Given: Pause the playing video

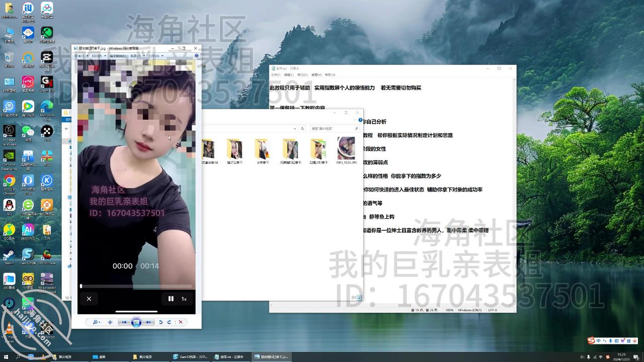Looking at the screenshot, I should [x=171, y=299].
